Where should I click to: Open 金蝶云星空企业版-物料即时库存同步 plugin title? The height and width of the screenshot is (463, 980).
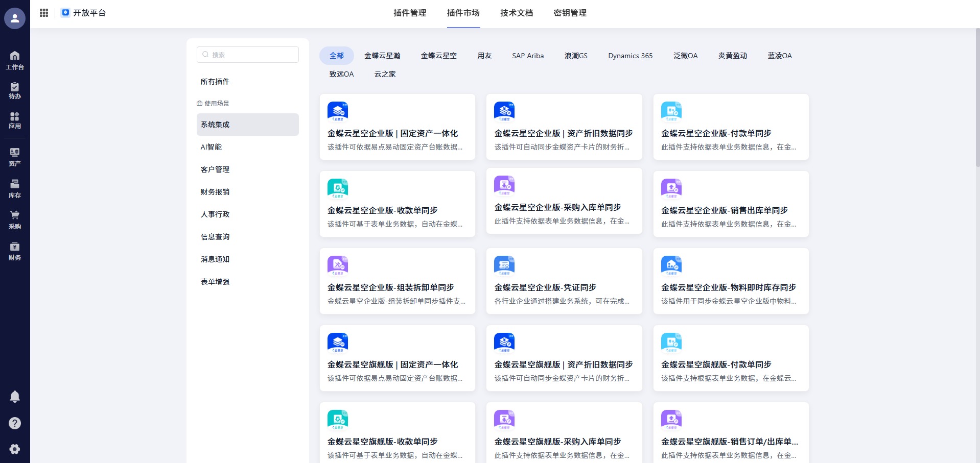tap(729, 287)
